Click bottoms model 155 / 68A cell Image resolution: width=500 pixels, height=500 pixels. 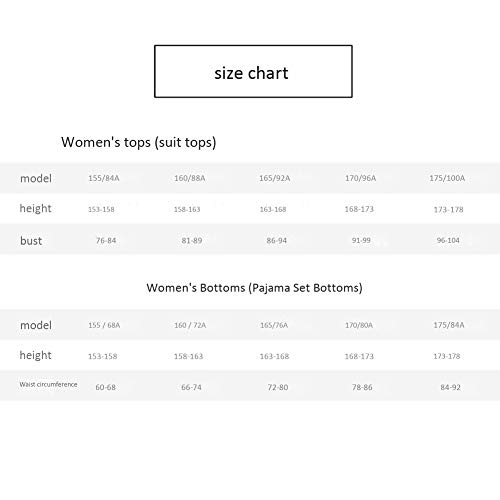(104, 325)
